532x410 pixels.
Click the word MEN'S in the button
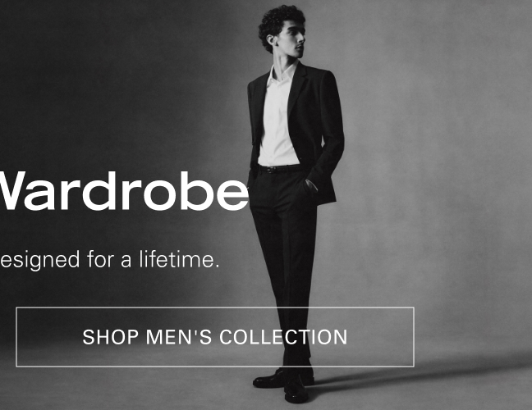(179, 337)
